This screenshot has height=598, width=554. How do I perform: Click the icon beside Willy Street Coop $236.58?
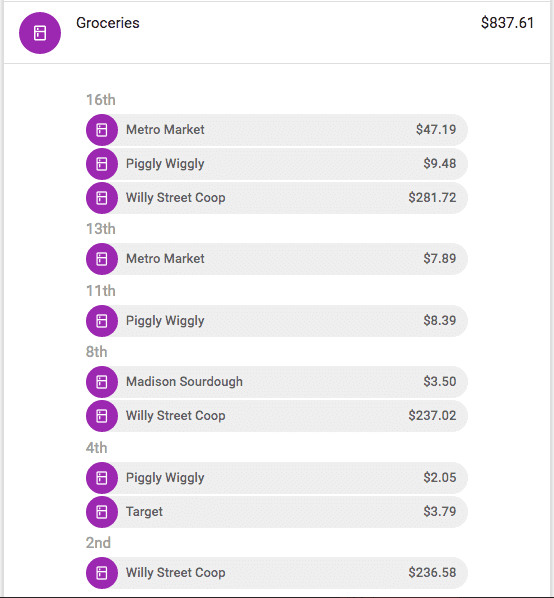coord(102,573)
